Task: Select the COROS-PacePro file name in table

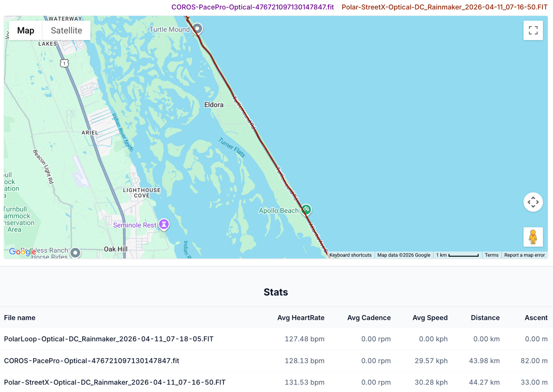Action: (91, 361)
